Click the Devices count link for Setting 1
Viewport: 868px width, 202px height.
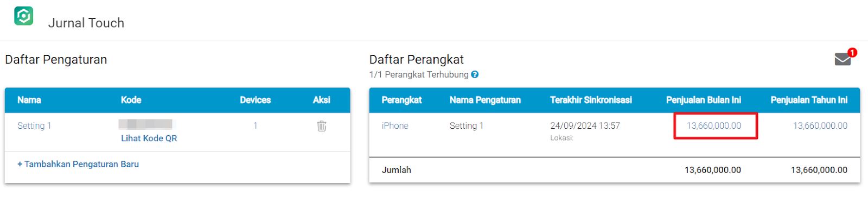256,125
